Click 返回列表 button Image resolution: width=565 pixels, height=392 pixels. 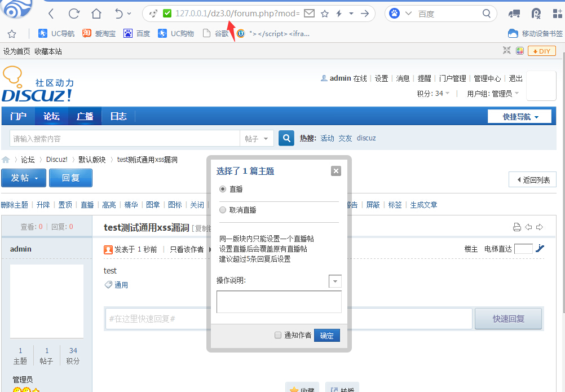tap(532, 180)
